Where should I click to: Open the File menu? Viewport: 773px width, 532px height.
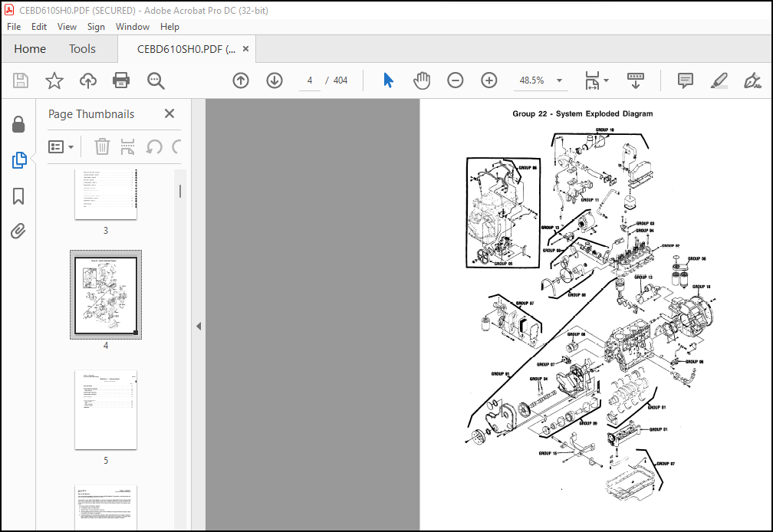pos(14,27)
